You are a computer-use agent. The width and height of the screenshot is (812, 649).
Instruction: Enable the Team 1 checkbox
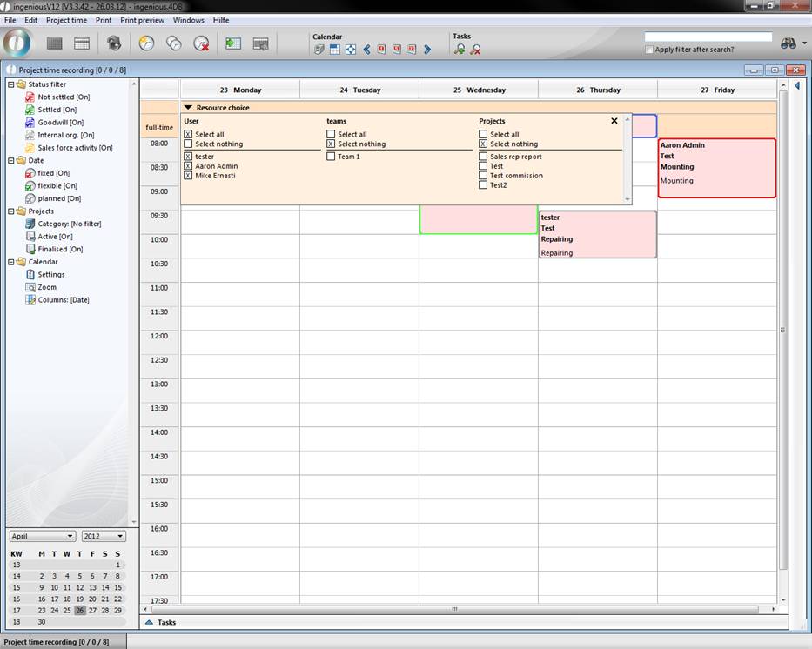pos(331,157)
